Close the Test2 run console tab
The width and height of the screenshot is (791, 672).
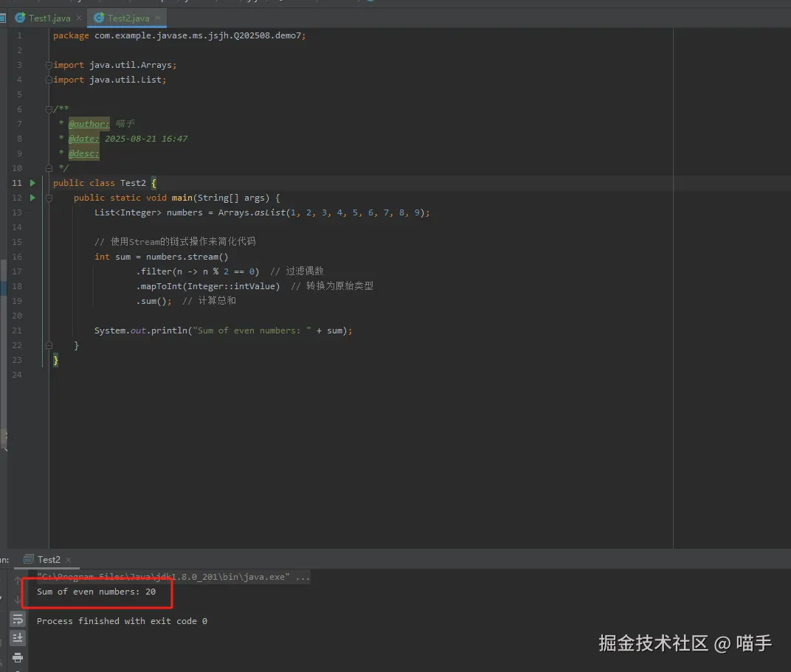(x=69, y=560)
